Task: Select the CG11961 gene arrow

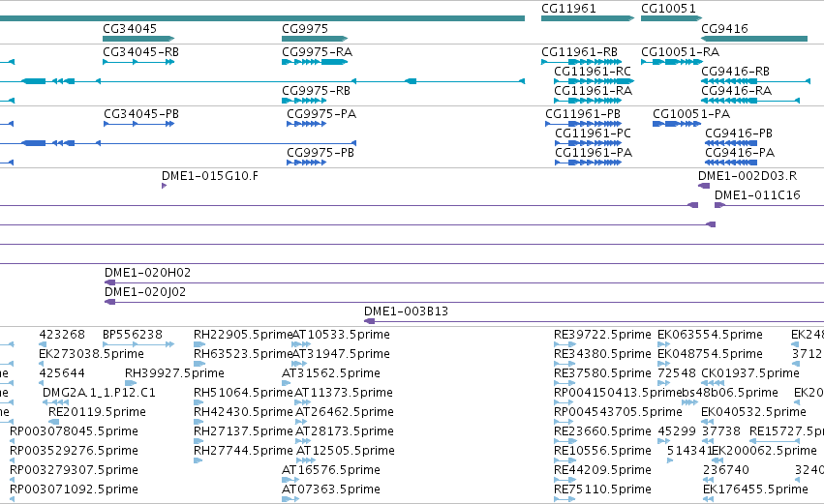Action: point(588,18)
